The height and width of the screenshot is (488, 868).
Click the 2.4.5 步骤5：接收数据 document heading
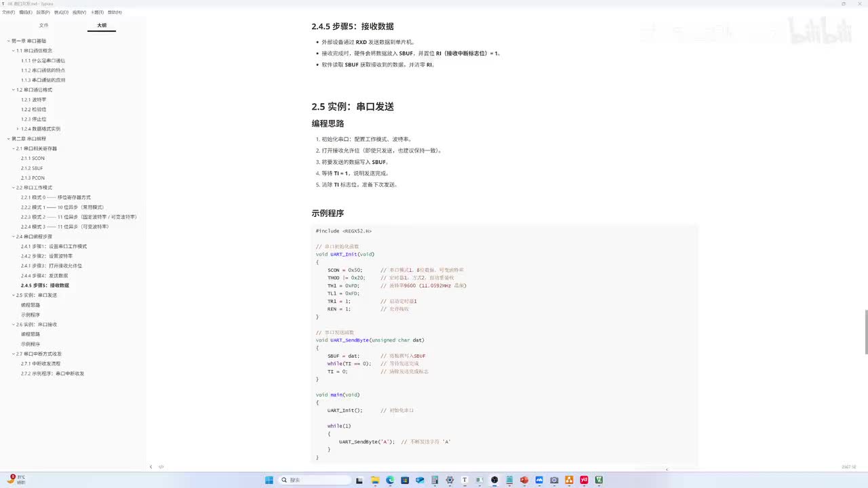353,26
